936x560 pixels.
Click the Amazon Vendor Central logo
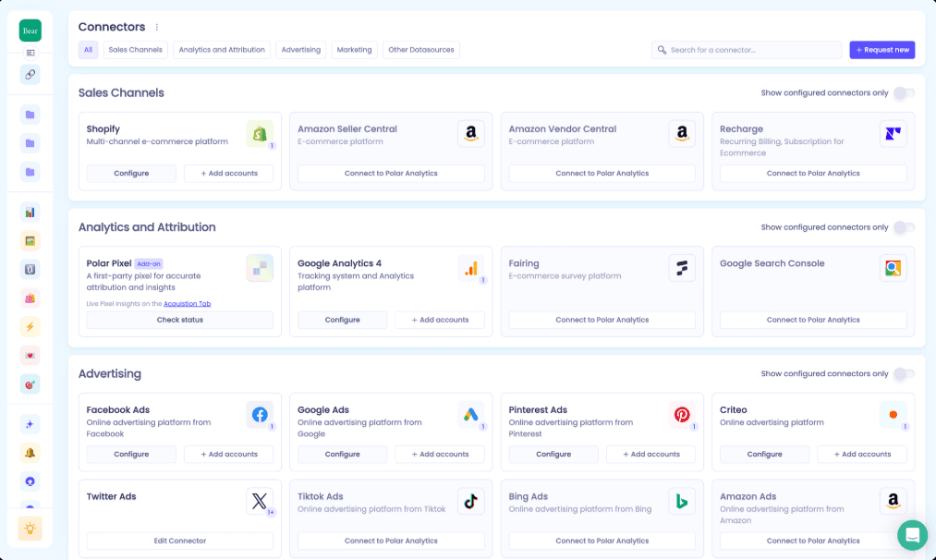(682, 134)
